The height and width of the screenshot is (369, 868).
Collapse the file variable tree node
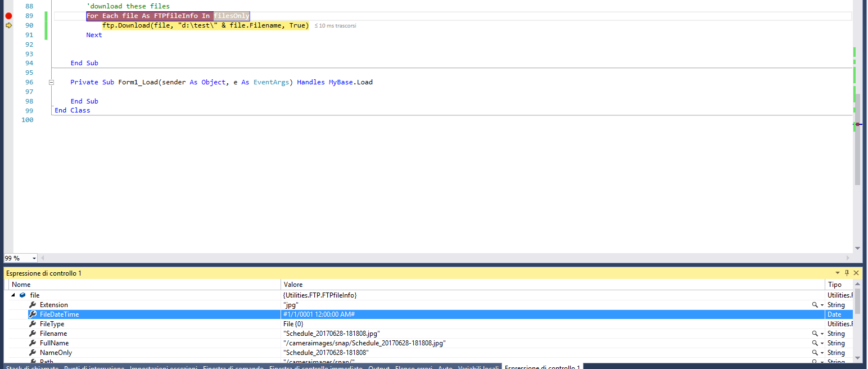[x=13, y=295]
